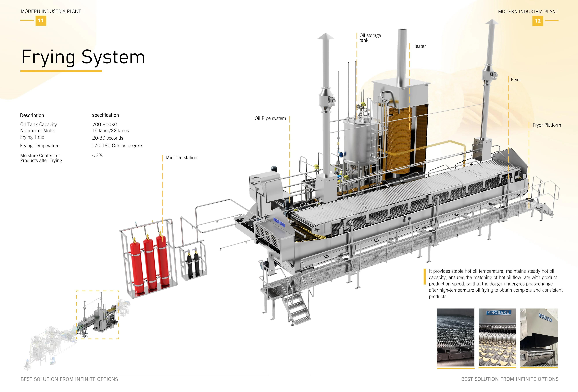This screenshot has height=392, width=578.
Task: Click the 170-180 Celsius degrees specification
Action: (x=117, y=146)
